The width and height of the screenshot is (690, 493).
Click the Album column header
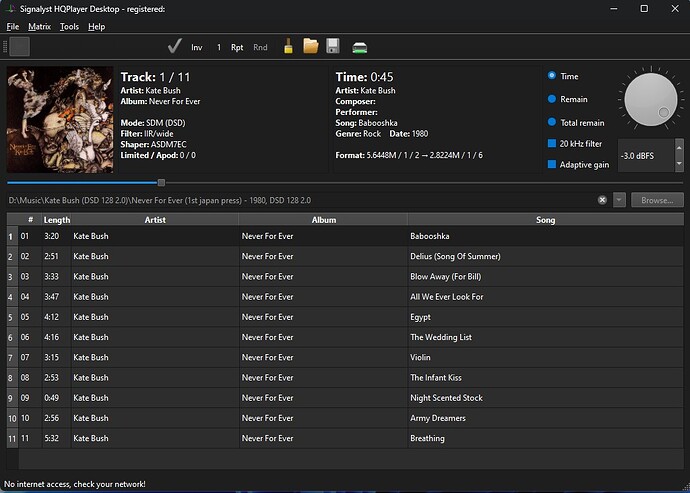324,220
